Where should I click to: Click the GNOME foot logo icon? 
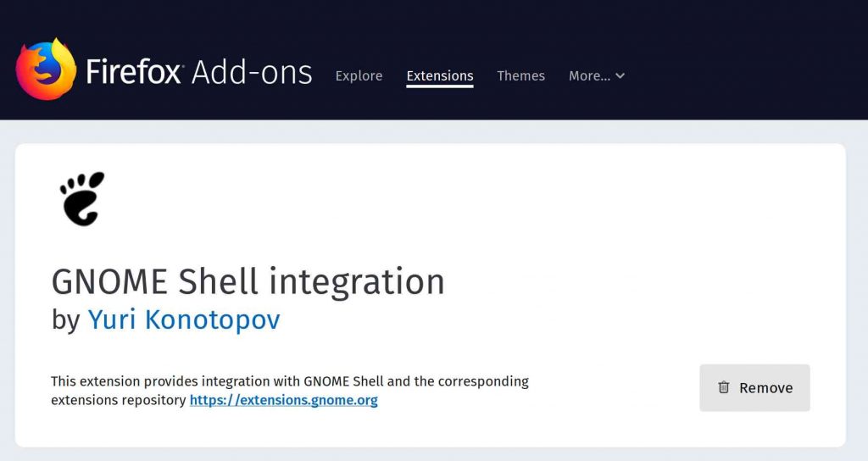[82, 198]
